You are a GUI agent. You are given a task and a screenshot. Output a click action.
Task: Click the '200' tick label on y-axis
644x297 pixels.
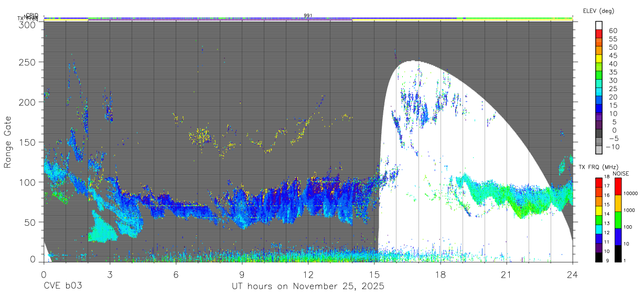coord(28,102)
